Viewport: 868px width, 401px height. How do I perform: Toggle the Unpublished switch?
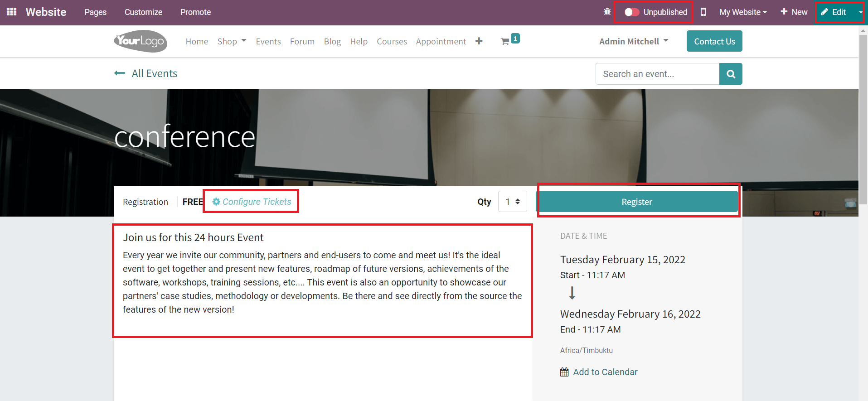[x=632, y=12]
